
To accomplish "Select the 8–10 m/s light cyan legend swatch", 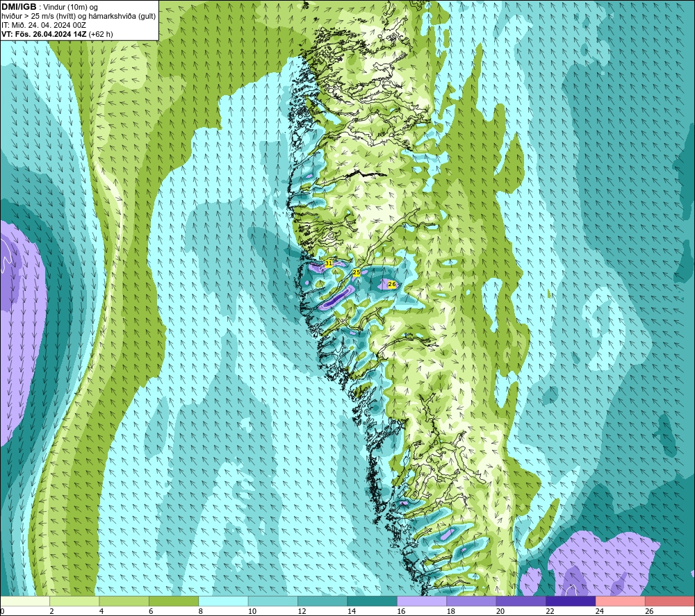I will [x=223, y=601].
